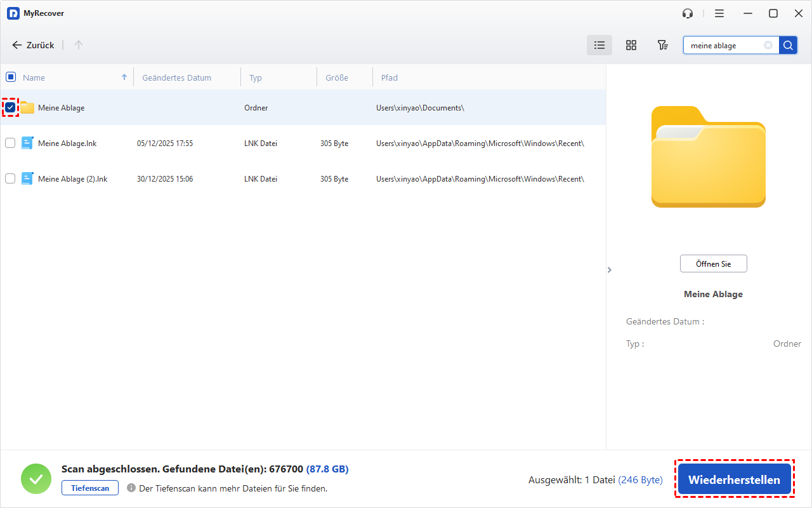The width and height of the screenshot is (812, 508).
Task: Click the search magnifier button
Action: click(788, 45)
